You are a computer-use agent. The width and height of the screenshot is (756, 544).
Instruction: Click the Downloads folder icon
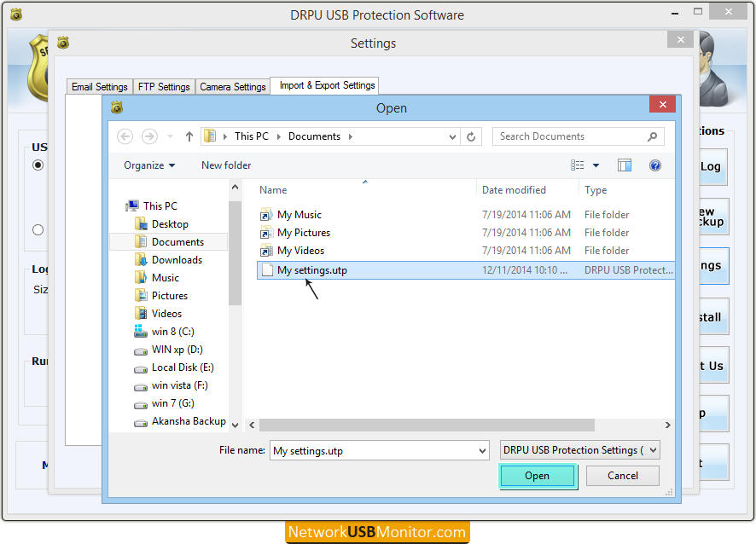141,260
